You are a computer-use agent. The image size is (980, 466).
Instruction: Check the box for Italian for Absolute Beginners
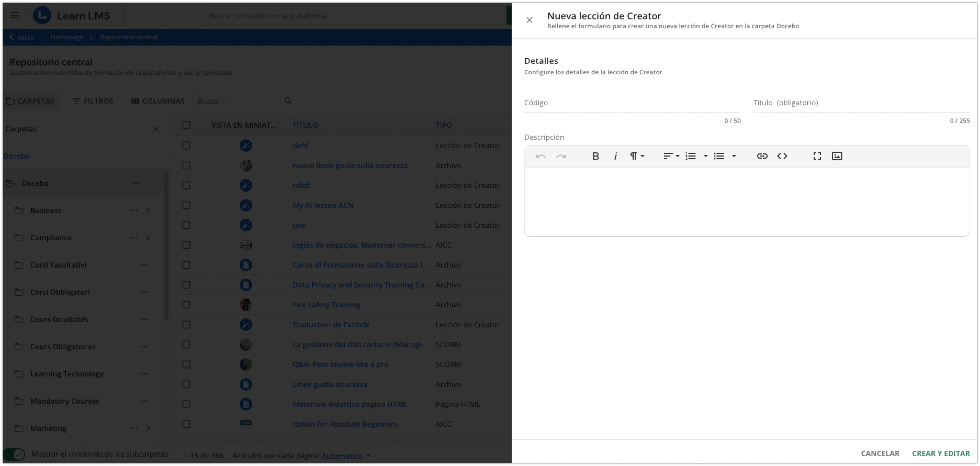click(186, 424)
